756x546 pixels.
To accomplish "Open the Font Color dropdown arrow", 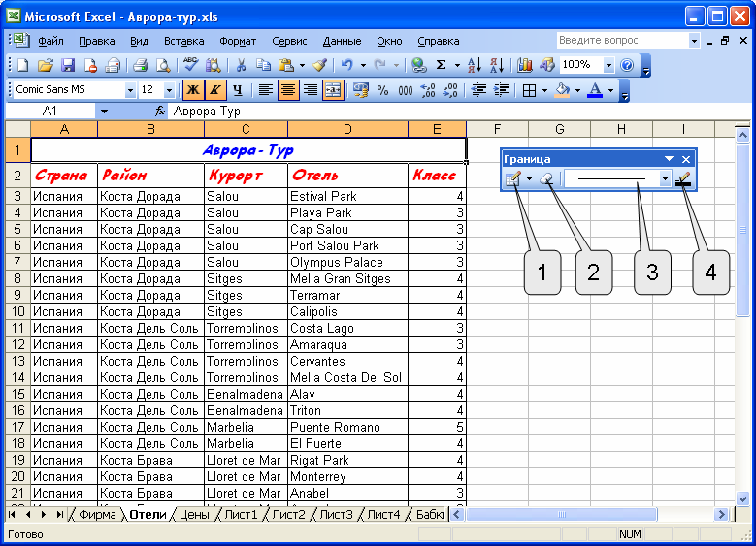I will point(610,90).
